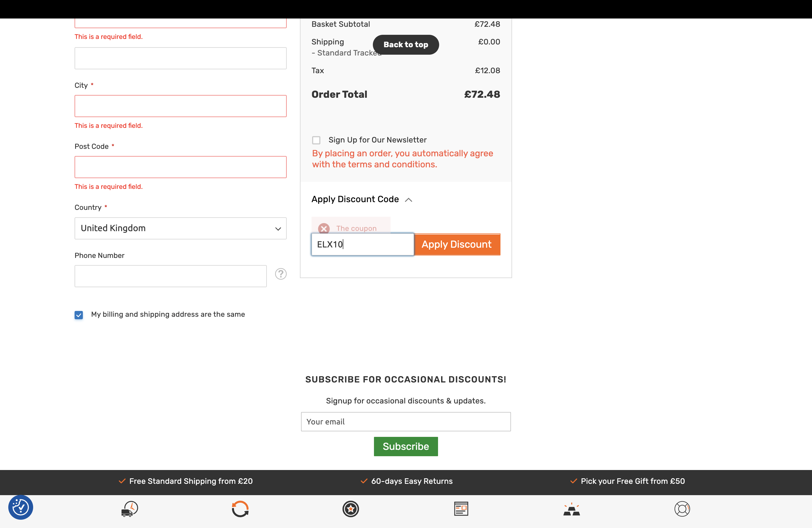Uncheck billing and shipping address same checkbox
The image size is (812, 528).
point(79,315)
